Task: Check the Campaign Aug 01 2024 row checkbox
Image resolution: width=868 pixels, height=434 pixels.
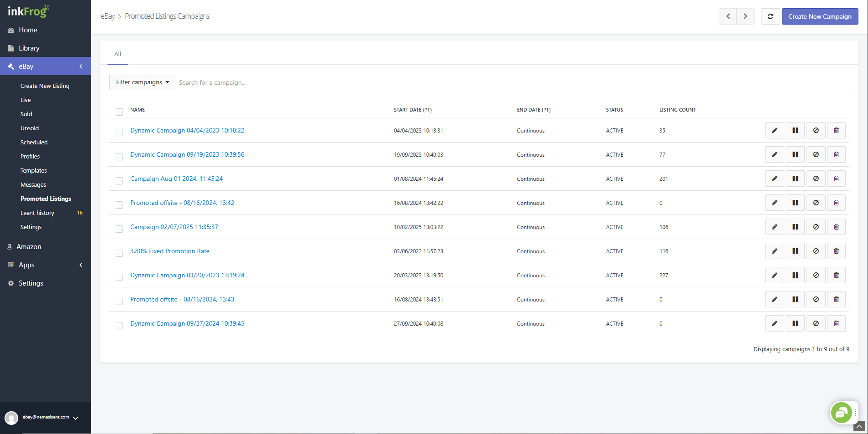Action: 119,181
